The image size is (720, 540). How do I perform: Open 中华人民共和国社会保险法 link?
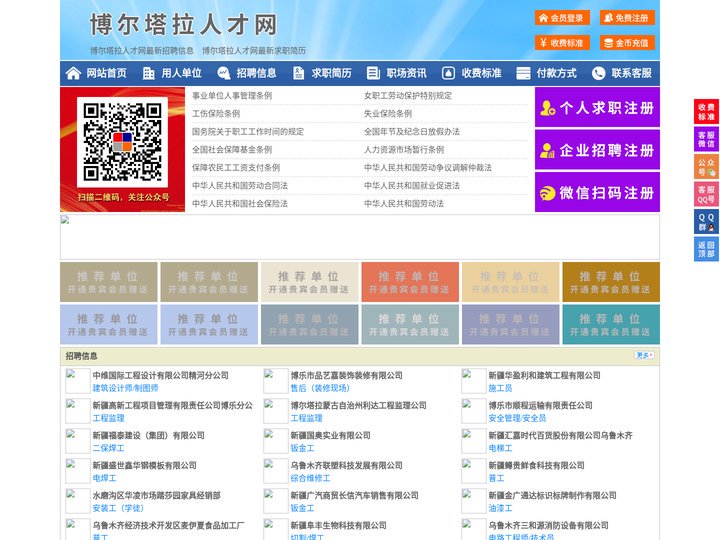click(x=240, y=203)
